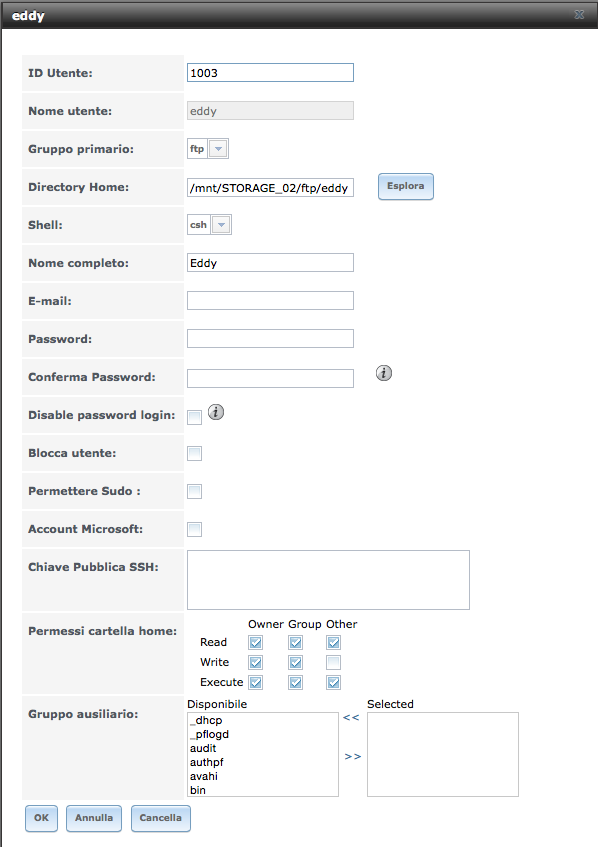Click the Esplora button
This screenshot has width=598, height=847.
pyautogui.click(x=406, y=186)
